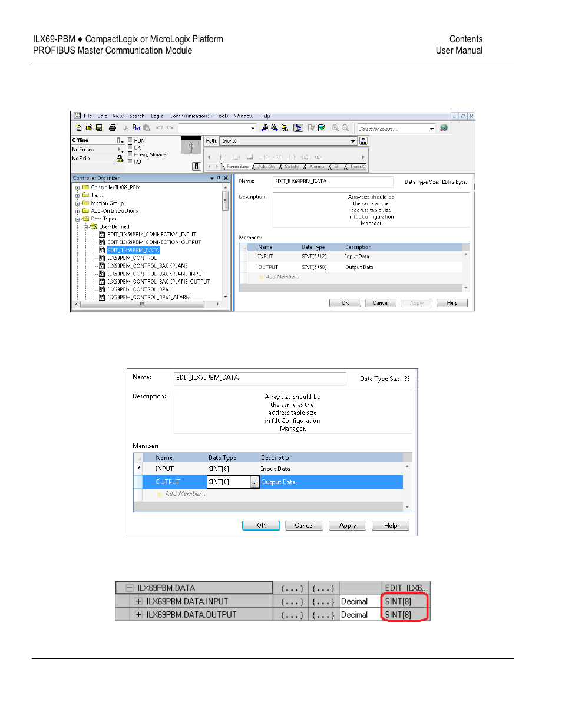Viewport: 562px width, 728px height.
Task: Click Apply in the lower data type dialog
Action: (348, 525)
